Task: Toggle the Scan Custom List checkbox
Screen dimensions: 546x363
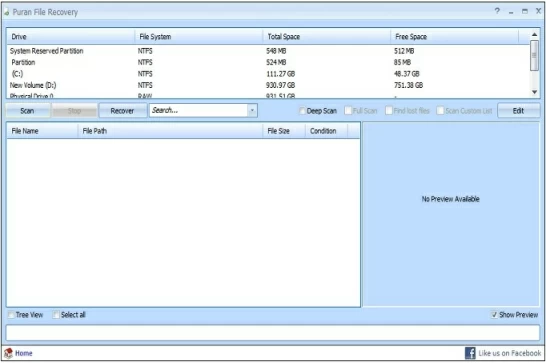Action: [x=440, y=111]
